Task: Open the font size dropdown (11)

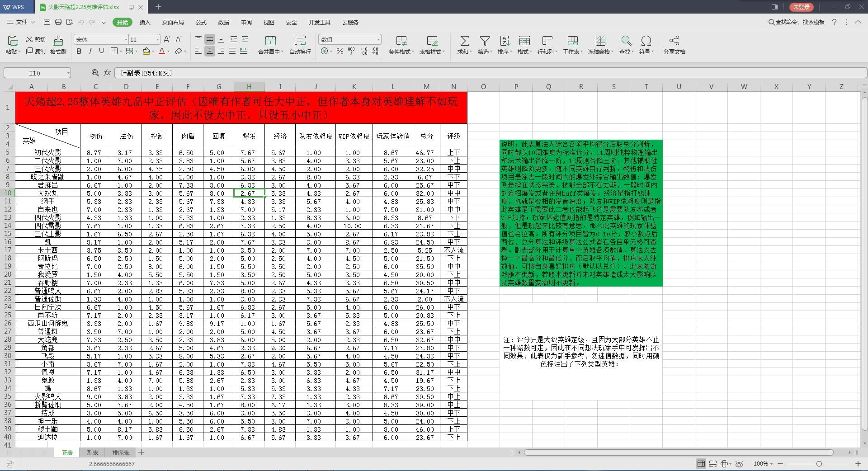Action: pyautogui.click(x=157, y=39)
